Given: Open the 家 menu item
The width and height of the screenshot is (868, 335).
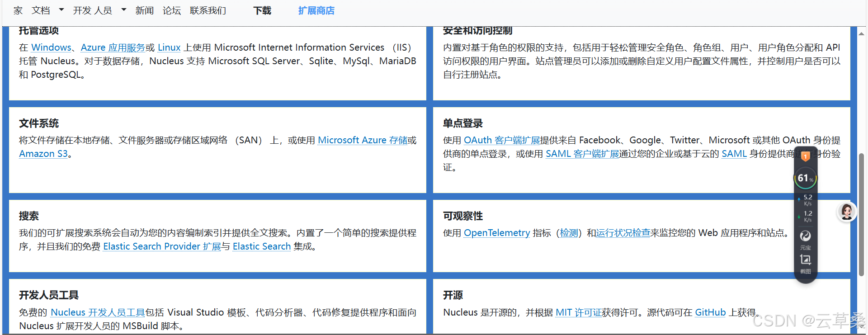Looking at the screenshot, I should click(x=18, y=10).
